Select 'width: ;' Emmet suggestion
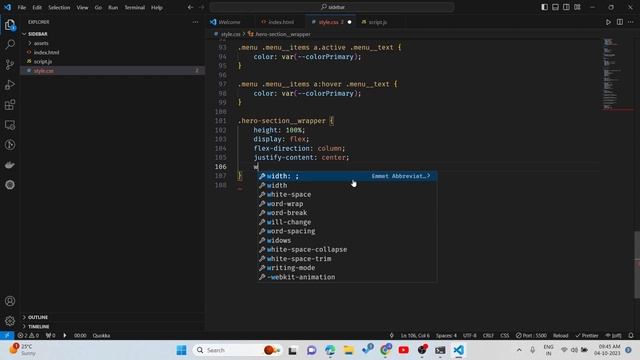This screenshot has width=640, height=360. [x=347, y=176]
